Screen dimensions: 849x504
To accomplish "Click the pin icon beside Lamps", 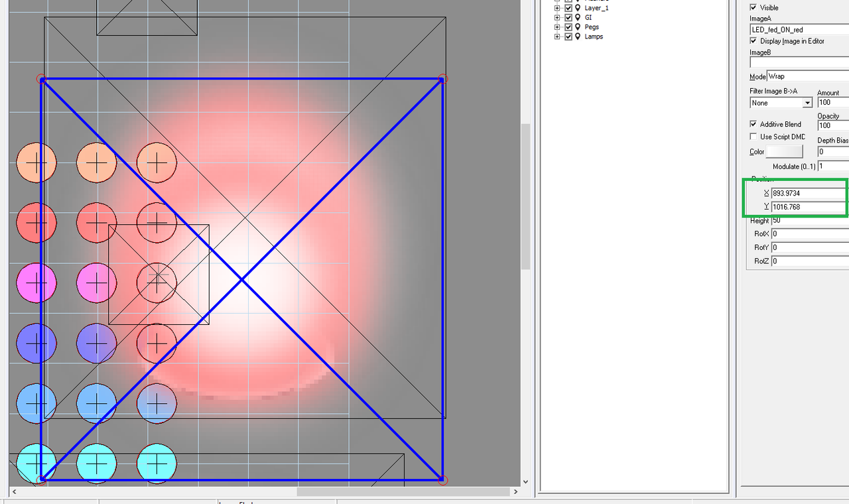I will (578, 36).
